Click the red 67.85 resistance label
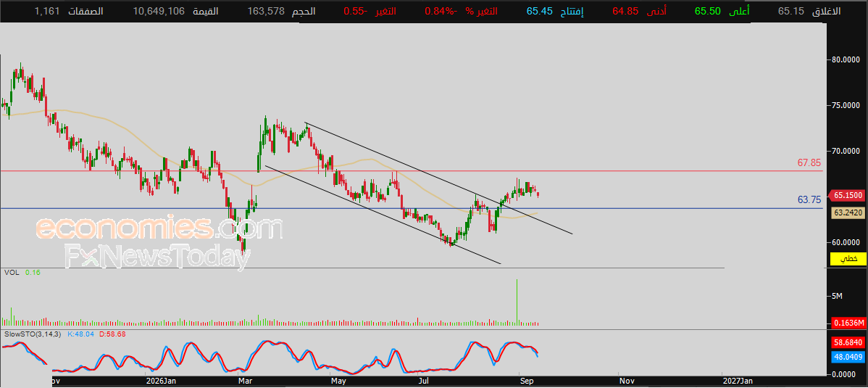Viewport: 868px width, 388px height. click(809, 163)
